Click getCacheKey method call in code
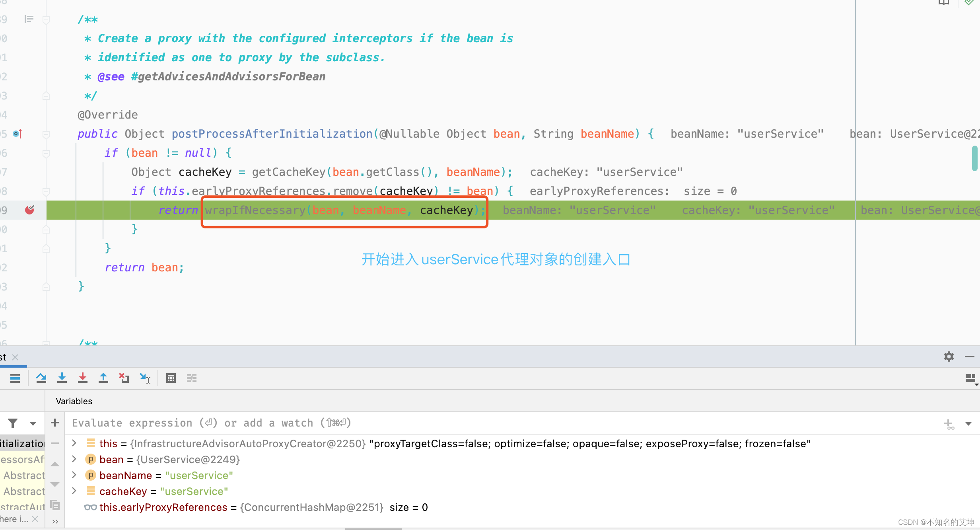Viewport: 980px width, 530px height. 289,172
